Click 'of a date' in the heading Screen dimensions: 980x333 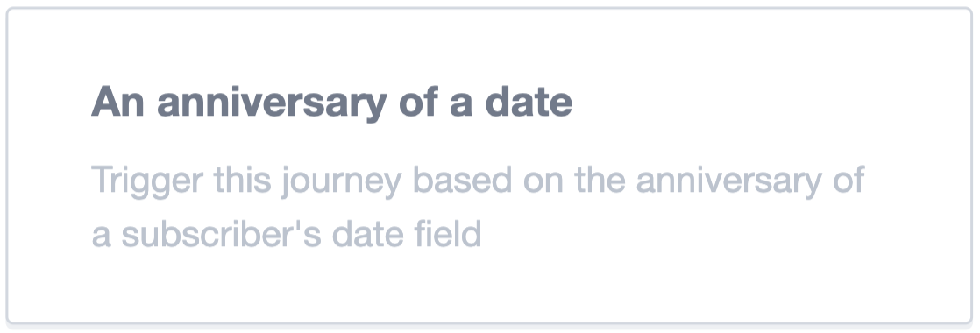(x=486, y=101)
